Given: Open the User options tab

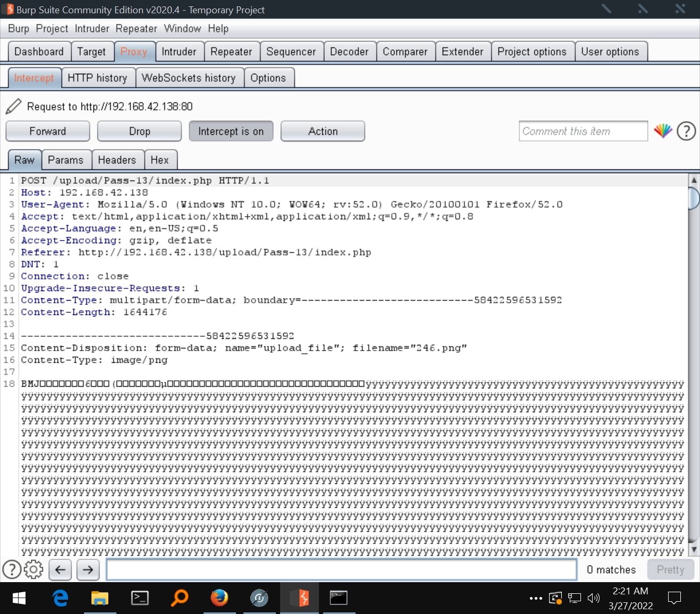Looking at the screenshot, I should (610, 52).
